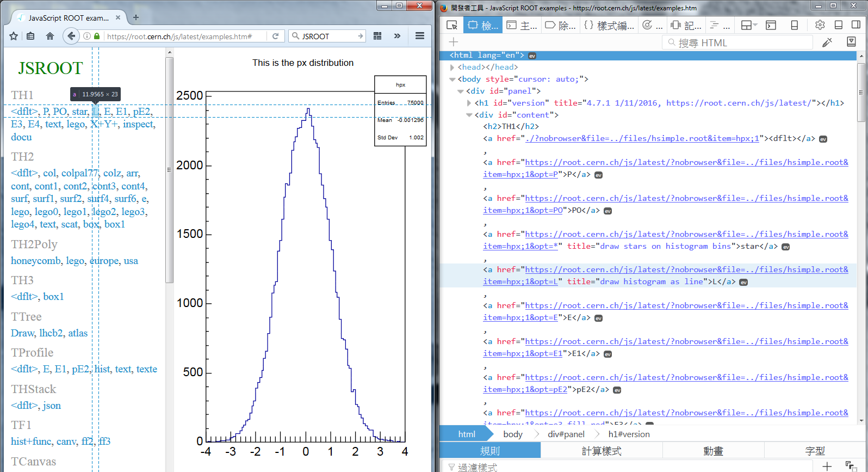Click the colz link under TH2
Screen dimensions: 868x472
112,173
